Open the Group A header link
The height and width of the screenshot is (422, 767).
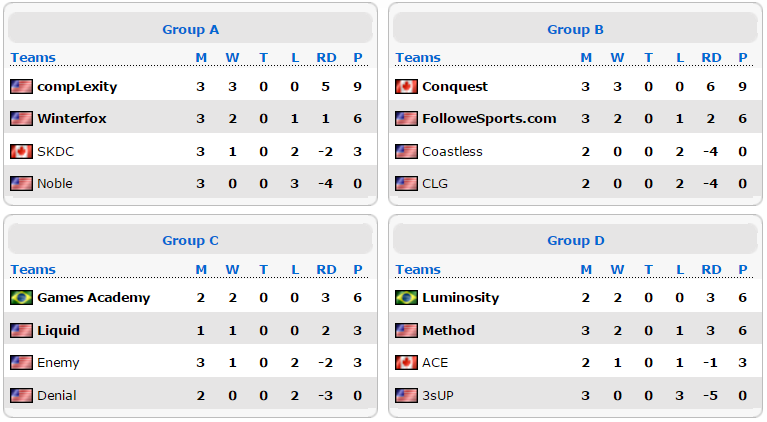click(x=190, y=30)
